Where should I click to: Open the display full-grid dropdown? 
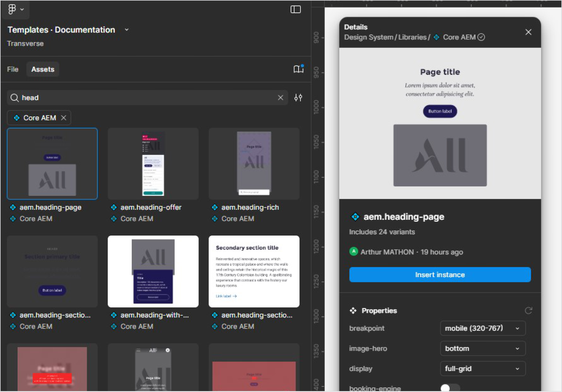[x=482, y=368]
